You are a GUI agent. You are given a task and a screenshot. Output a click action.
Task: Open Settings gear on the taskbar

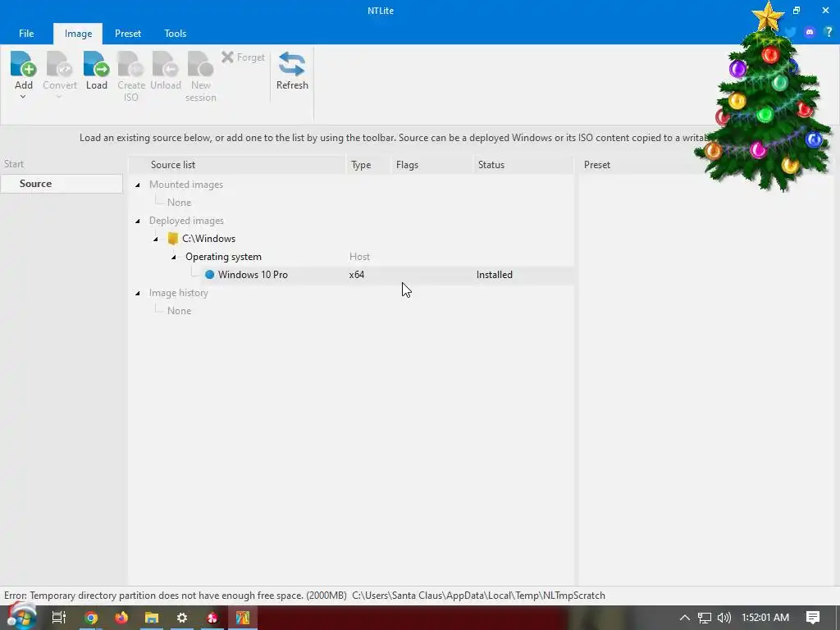pos(182,618)
